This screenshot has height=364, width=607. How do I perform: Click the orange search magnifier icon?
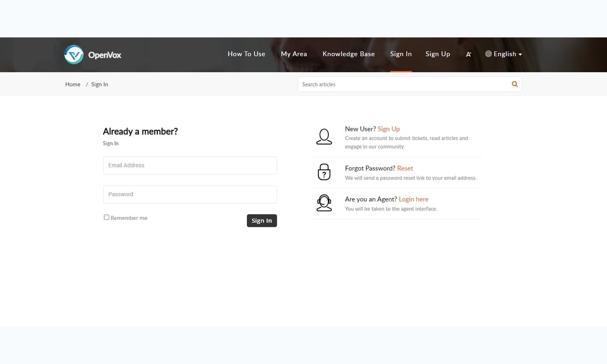pyautogui.click(x=515, y=84)
